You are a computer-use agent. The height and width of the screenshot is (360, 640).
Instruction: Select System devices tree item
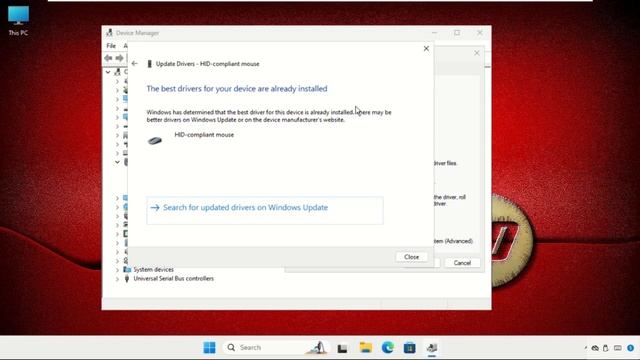pyautogui.click(x=153, y=270)
